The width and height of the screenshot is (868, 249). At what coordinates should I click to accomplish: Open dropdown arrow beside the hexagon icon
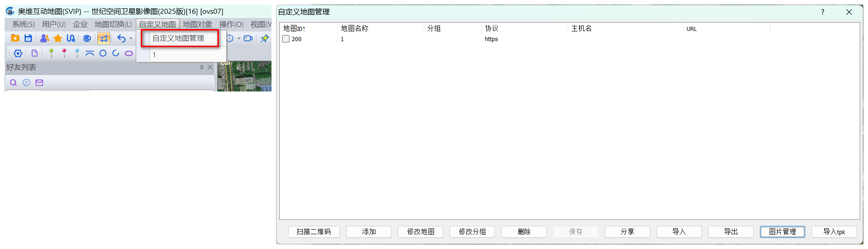[x=239, y=39]
